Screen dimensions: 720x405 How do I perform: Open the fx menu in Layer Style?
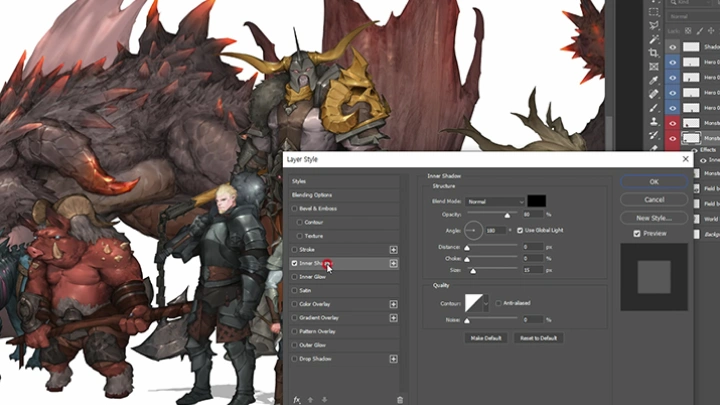[297, 400]
